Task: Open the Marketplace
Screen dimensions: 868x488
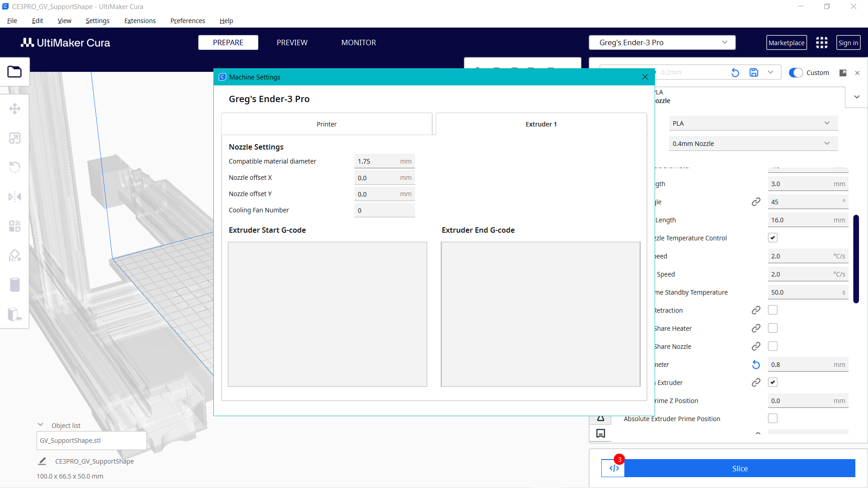Action: coord(787,42)
